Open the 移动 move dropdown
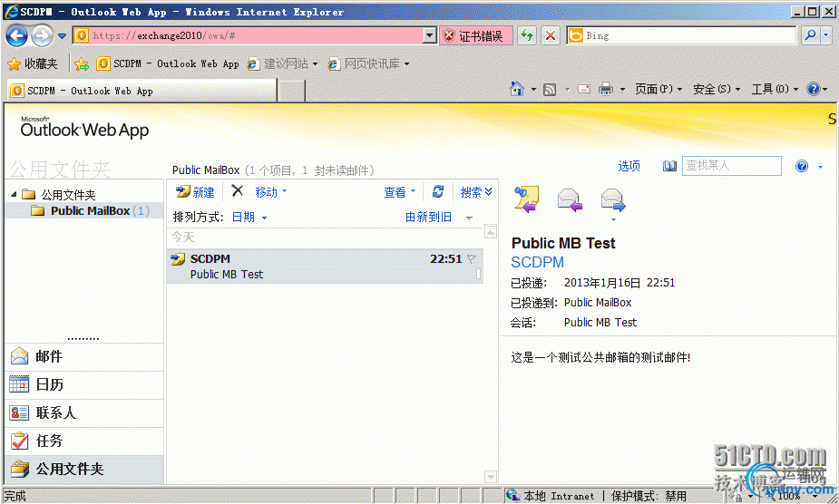The height and width of the screenshot is (504, 839). click(271, 191)
